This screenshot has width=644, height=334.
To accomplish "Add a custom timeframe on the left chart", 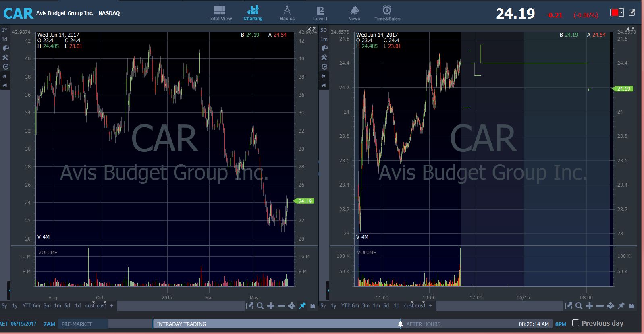I will [112, 306].
